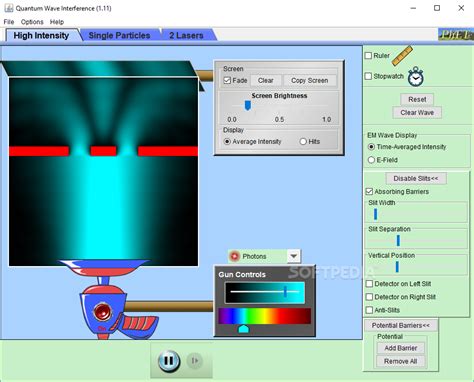This screenshot has height=382, width=474.
Task: Click the detection screen at top
Action: pyautogui.click(x=100, y=68)
